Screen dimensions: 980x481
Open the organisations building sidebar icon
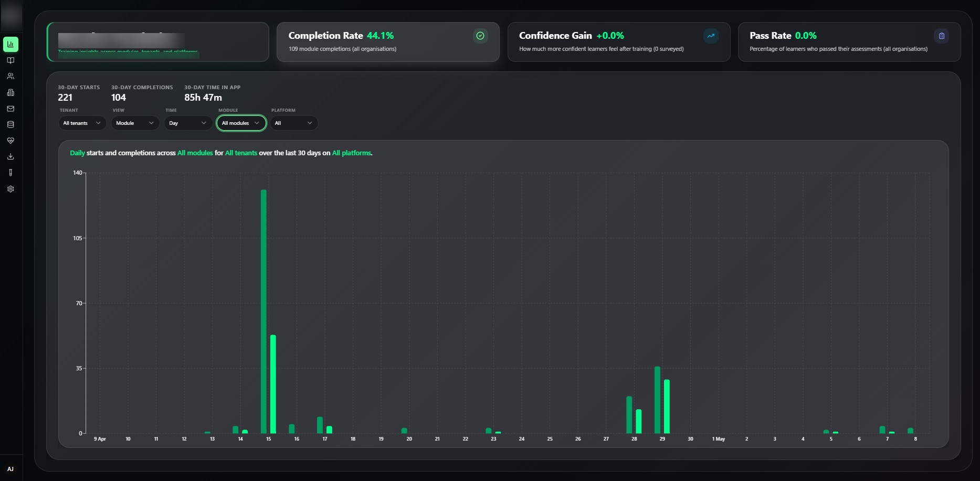click(10, 92)
